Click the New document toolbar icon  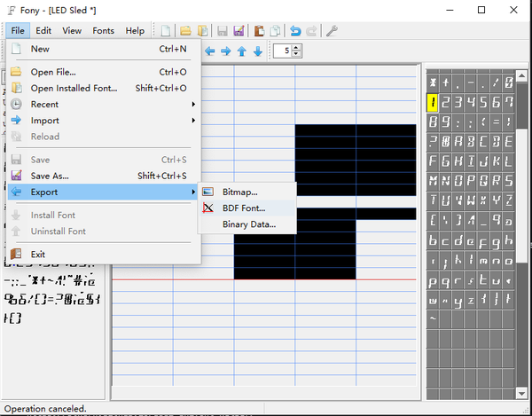click(166, 30)
